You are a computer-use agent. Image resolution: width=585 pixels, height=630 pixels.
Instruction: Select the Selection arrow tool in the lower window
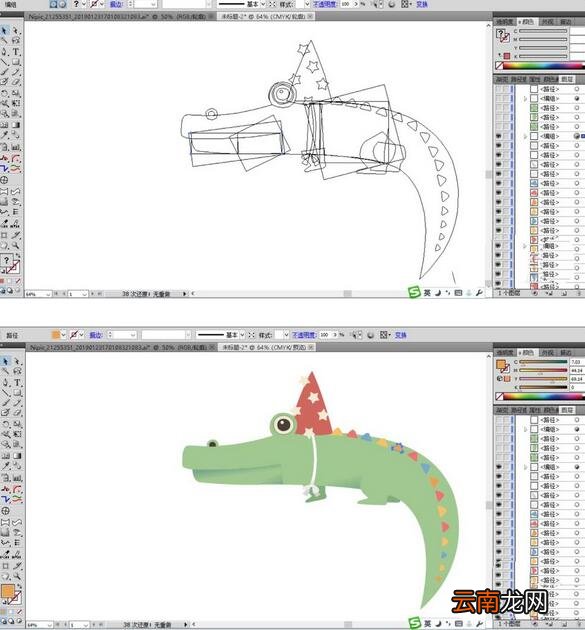[5, 362]
